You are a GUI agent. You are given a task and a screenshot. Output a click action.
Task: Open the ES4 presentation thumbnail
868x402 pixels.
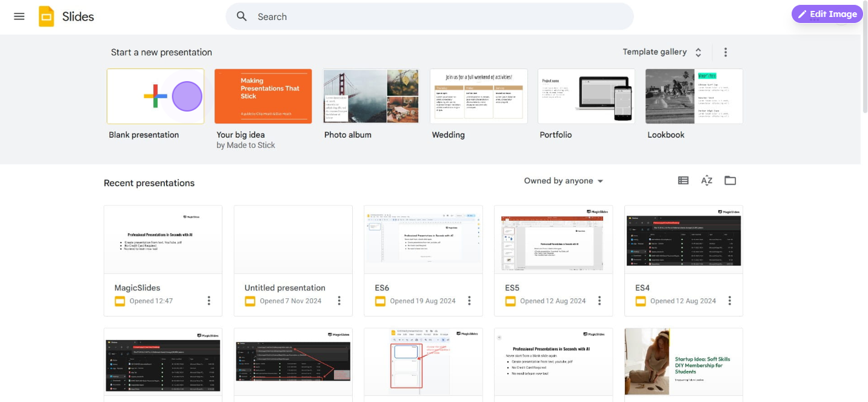[x=684, y=240]
